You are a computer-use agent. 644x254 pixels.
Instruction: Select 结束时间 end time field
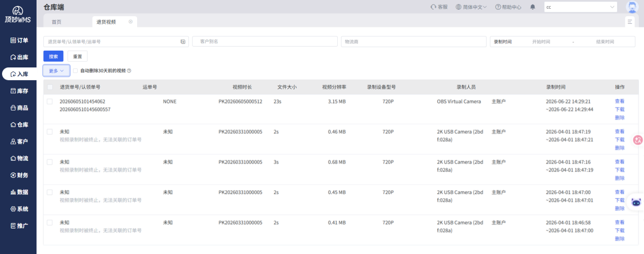click(x=605, y=42)
